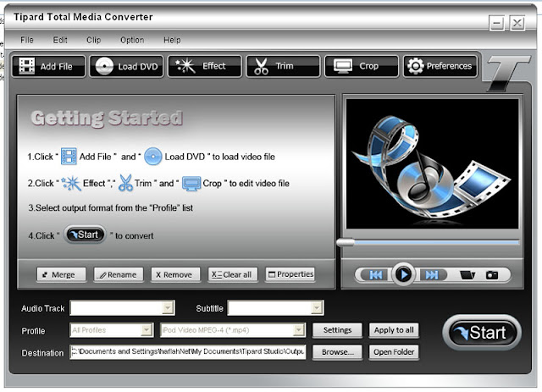The width and height of the screenshot is (542, 392).
Task: Start conversion with the large Start button
Action: pos(482,333)
